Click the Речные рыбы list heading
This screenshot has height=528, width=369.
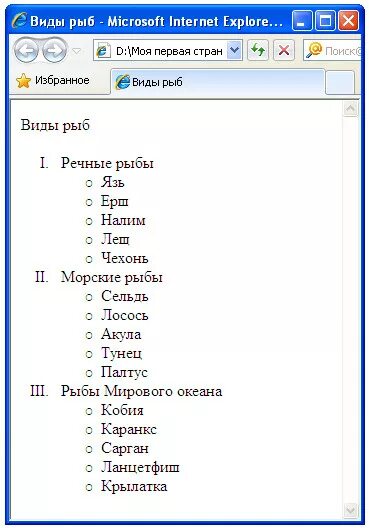[107, 163]
